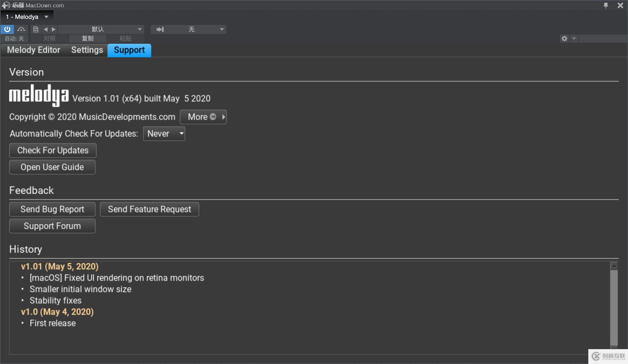This screenshot has width=628, height=364.
Task: Click Check For Updates button
Action: [x=53, y=150]
